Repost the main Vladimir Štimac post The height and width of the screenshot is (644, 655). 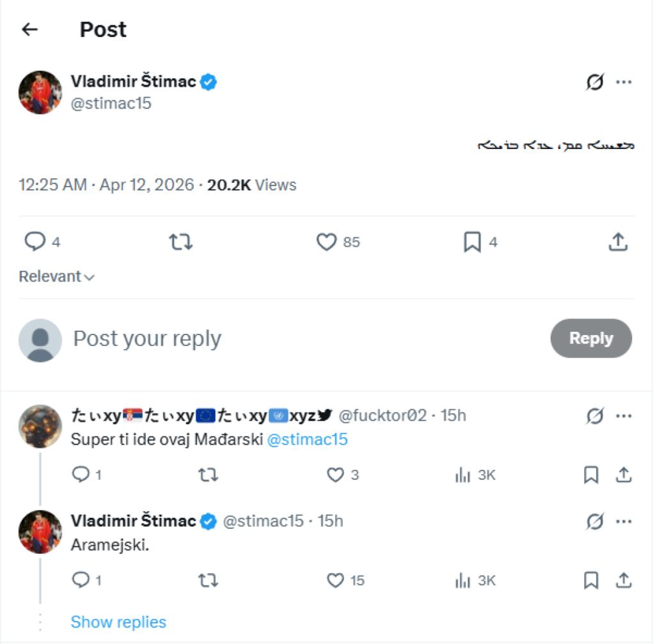[180, 242]
